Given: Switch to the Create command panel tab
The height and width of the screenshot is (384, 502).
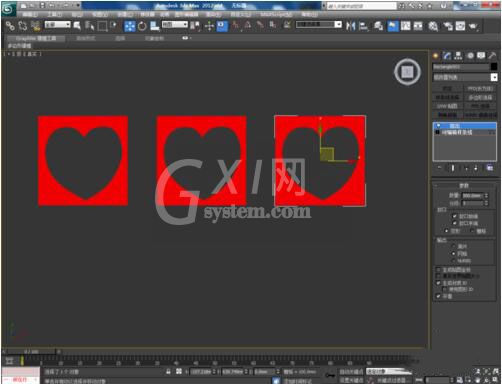Looking at the screenshot, I should (x=435, y=56).
